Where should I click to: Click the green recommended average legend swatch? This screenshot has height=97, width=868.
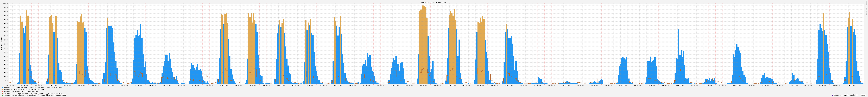click(x=3, y=95)
